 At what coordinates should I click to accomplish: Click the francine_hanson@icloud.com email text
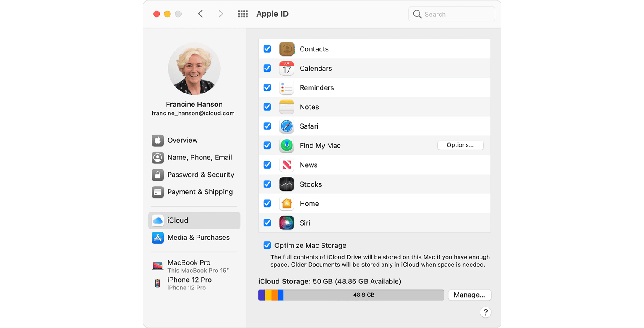click(x=193, y=114)
